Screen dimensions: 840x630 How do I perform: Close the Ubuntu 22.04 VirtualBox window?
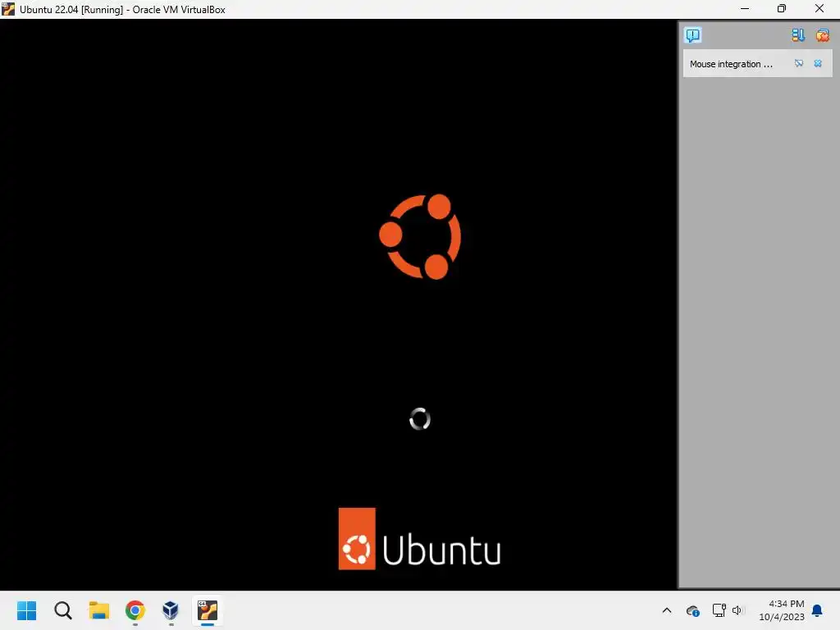tap(819, 9)
